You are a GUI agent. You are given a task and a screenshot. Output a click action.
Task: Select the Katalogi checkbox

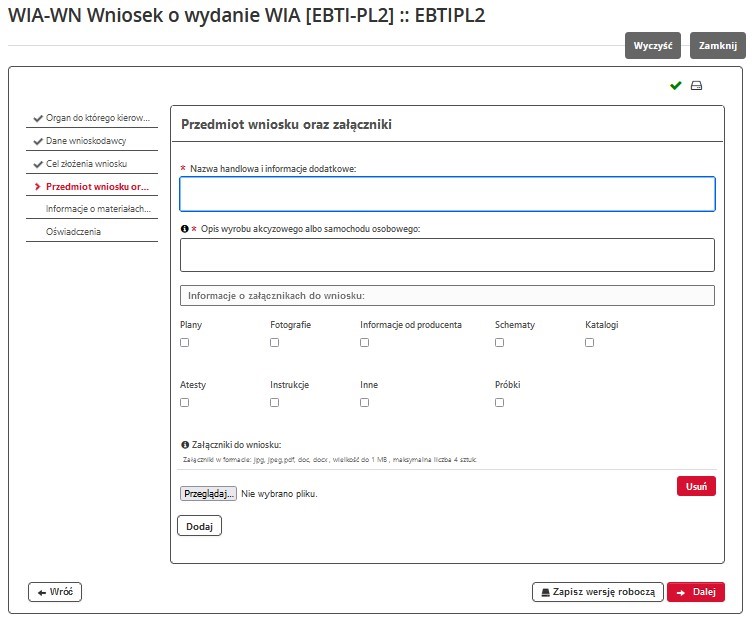[589, 342]
